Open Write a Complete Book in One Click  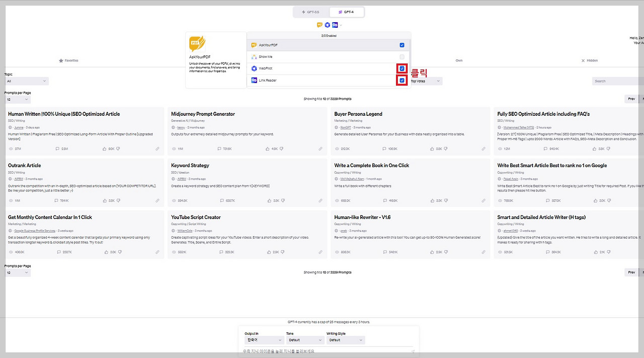[x=372, y=166]
